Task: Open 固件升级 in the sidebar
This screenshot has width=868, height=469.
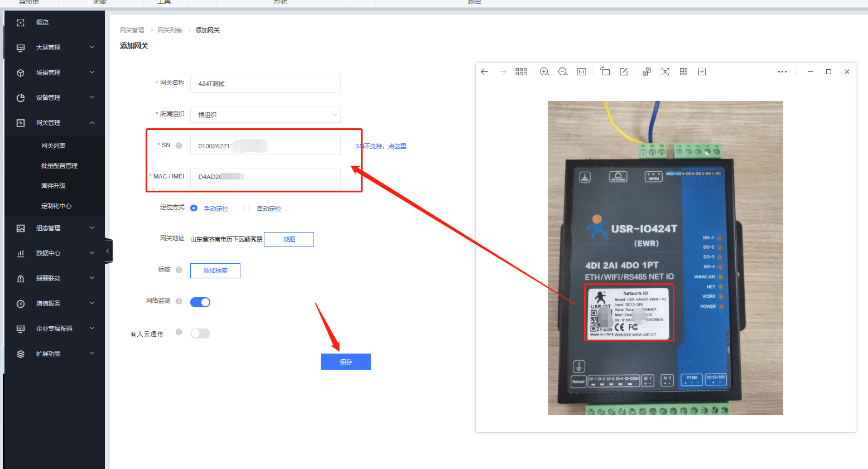Action: pos(54,186)
